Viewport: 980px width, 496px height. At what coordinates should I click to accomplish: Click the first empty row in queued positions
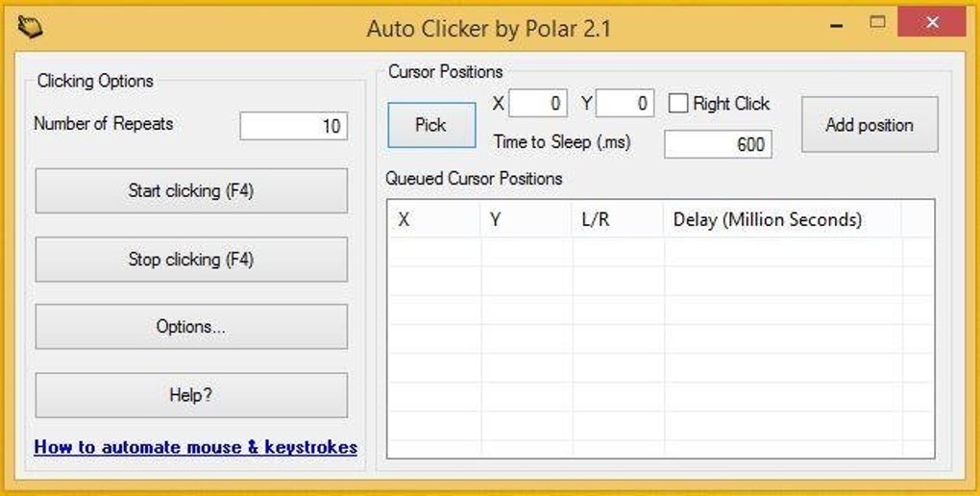(659, 252)
